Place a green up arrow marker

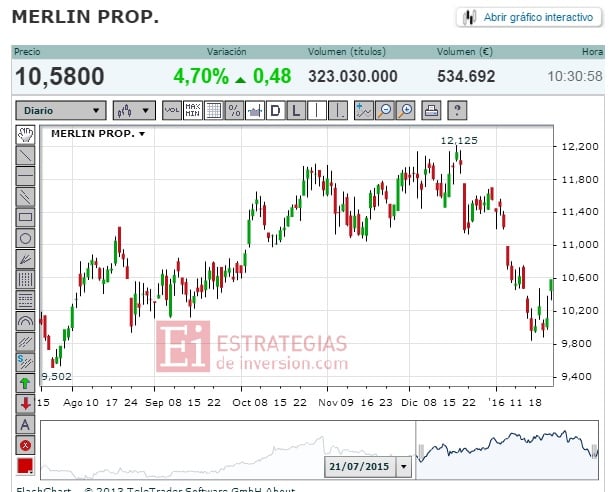(25, 383)
